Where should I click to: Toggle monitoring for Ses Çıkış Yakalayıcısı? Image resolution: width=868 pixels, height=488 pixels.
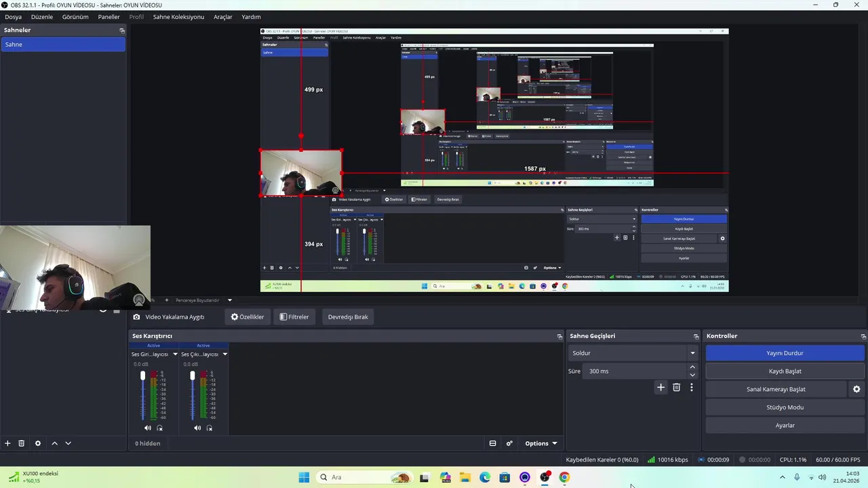click(x=210, y=428)
